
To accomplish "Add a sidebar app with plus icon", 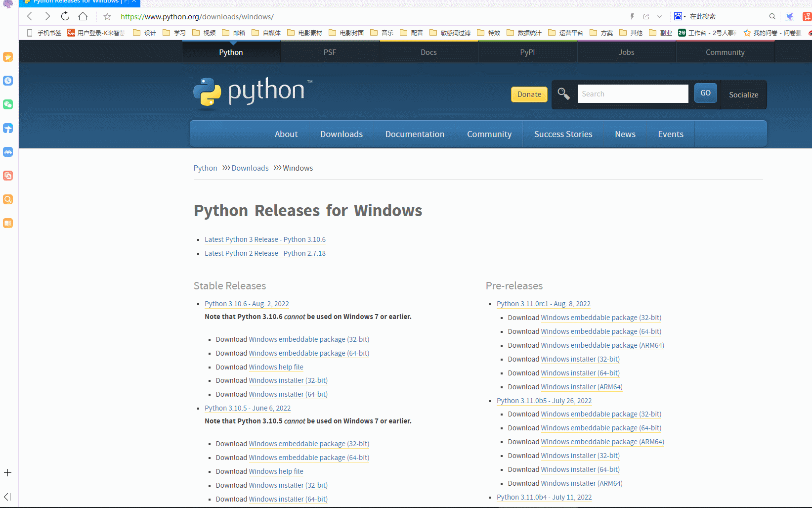I will (x=8, y=473).
